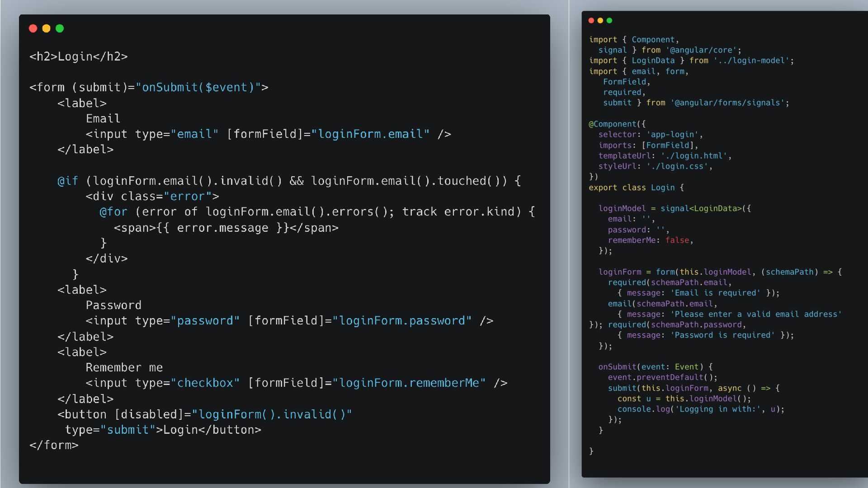Click yellow minimize dot on left code window
This screenshot has width=868, height=488.
[x=46, y=28]
